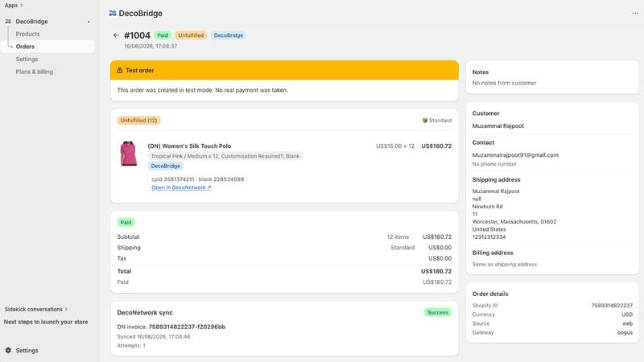
Task: Click the Success status badge
Action: 438,312
